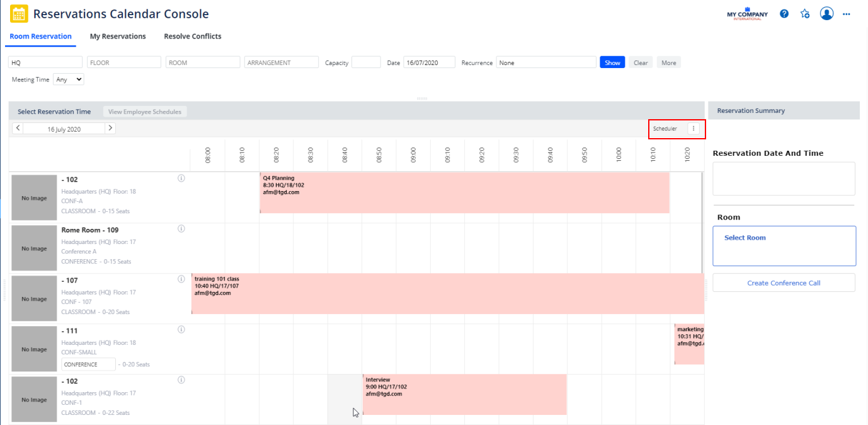The width and height of the screenshot is (868, 425).
Task: Click the Show button
Action: point(612,62)
